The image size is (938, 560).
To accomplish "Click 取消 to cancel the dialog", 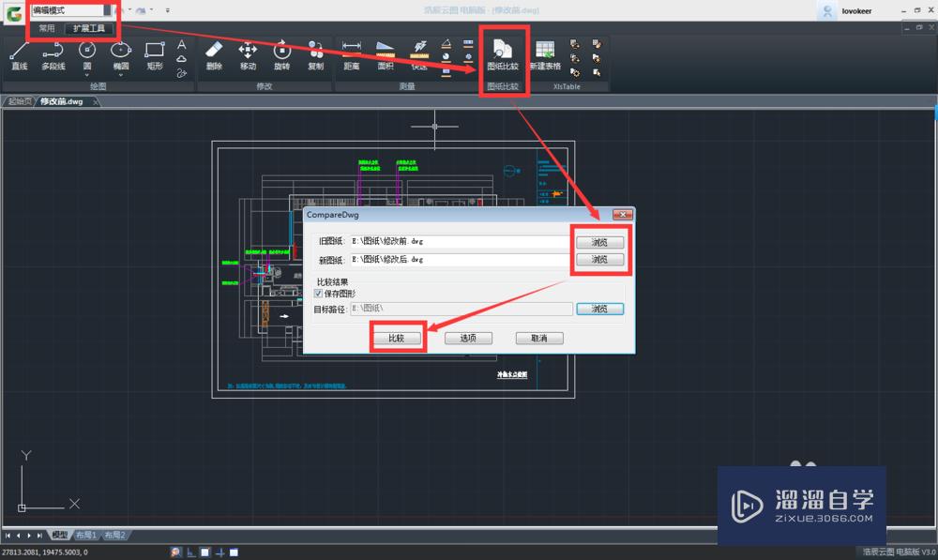I will tap(539, 339).
